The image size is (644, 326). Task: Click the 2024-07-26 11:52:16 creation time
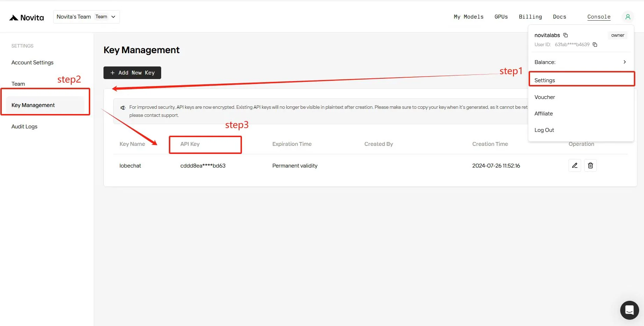(x=496, y=165)
